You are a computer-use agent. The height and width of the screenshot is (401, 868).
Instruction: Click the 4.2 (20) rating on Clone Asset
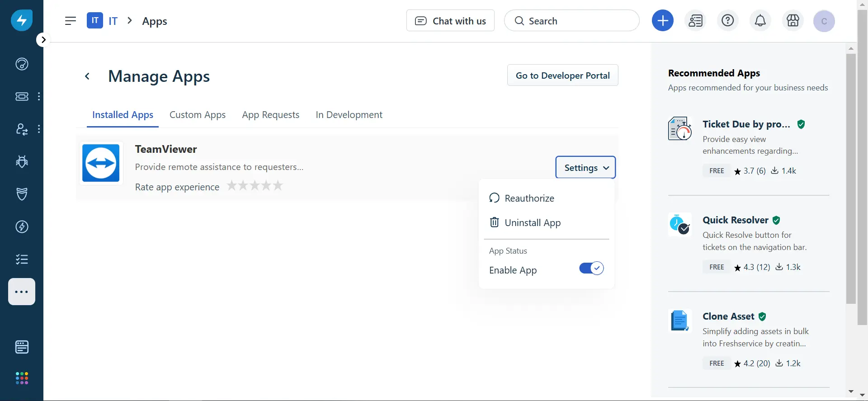click(752, 363)
